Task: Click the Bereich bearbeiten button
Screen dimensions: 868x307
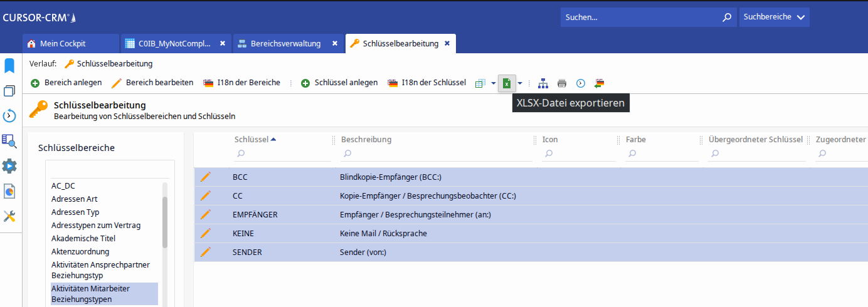Action: [152, 83]
